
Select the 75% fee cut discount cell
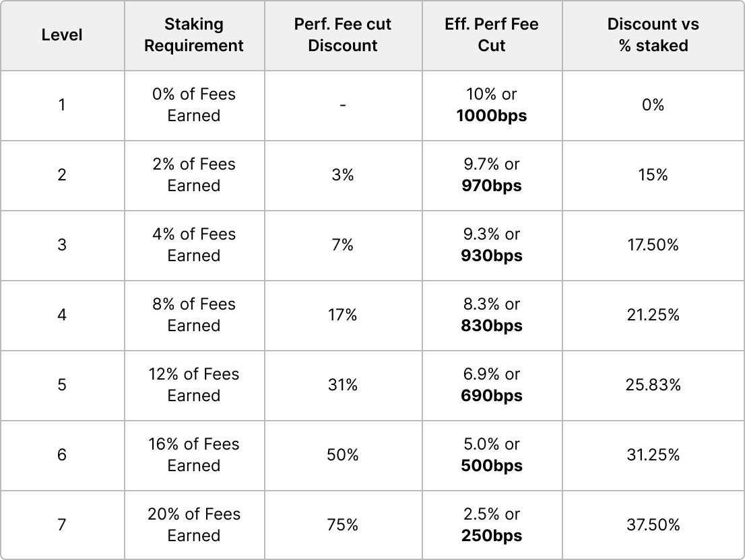343,525
